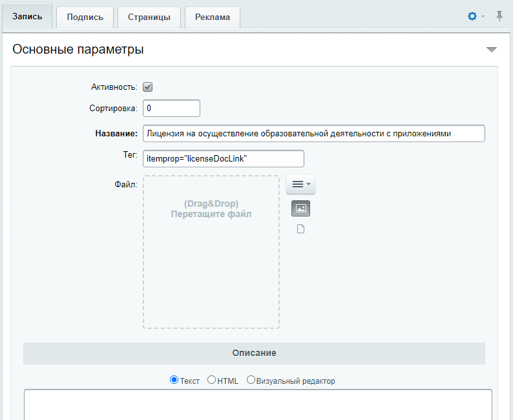
Task: Collapse the Основные параметры section arrow
Action: [x=492, y=50]
